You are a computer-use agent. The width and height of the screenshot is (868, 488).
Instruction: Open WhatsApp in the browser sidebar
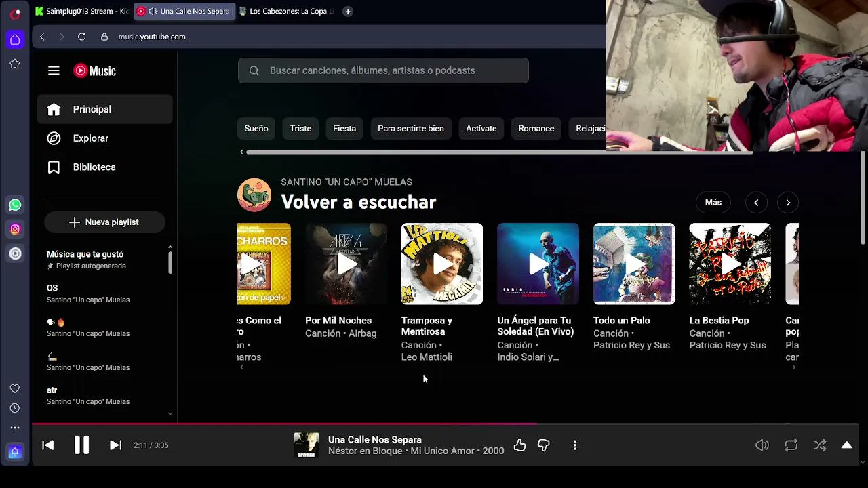point(15,205)
